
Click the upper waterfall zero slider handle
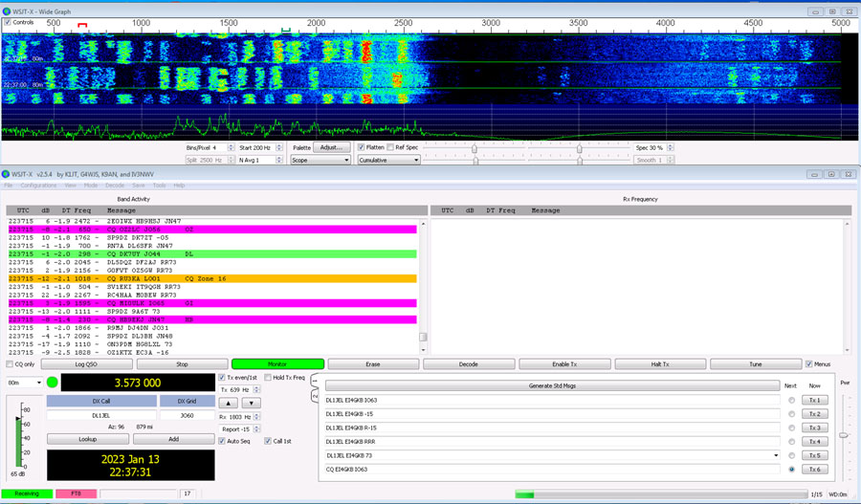click(x=580, y=149)
